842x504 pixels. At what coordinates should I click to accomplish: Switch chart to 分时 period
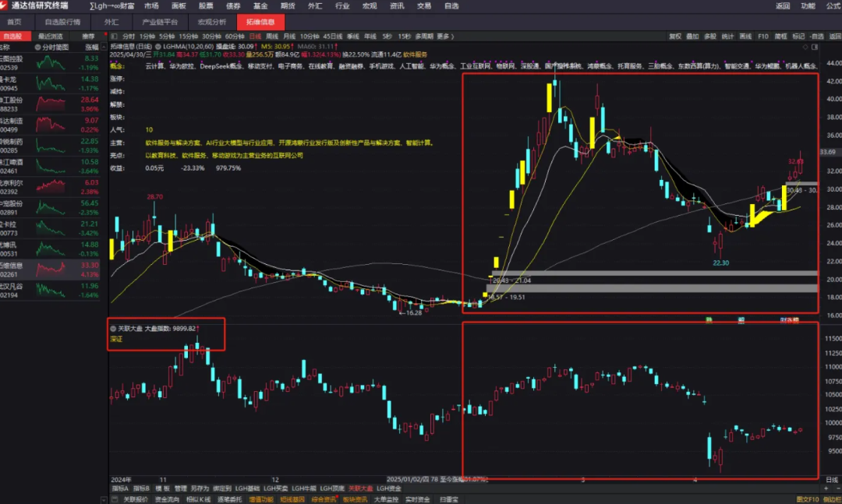[x=129, y=37]
